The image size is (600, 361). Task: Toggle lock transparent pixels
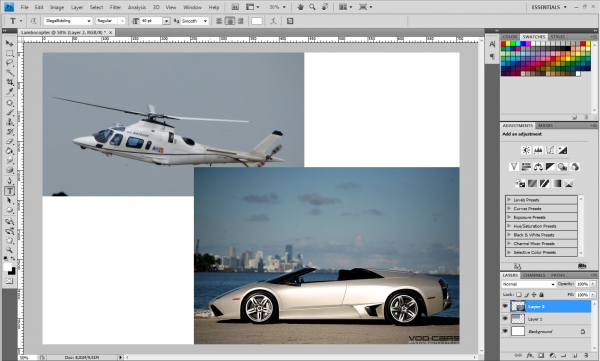[x=519, y=295]
